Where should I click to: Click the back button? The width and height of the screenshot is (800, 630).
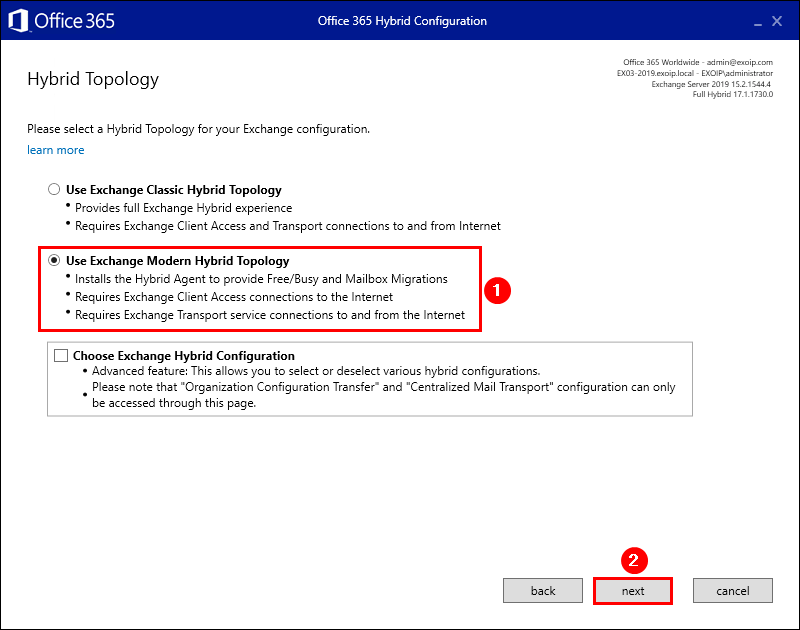[542, 591]
